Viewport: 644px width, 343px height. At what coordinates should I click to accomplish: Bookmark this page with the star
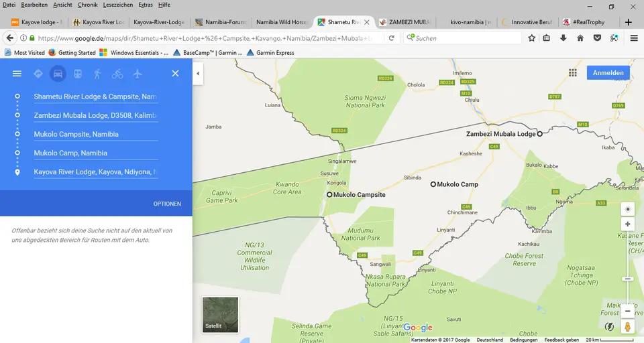coord(531,38)
